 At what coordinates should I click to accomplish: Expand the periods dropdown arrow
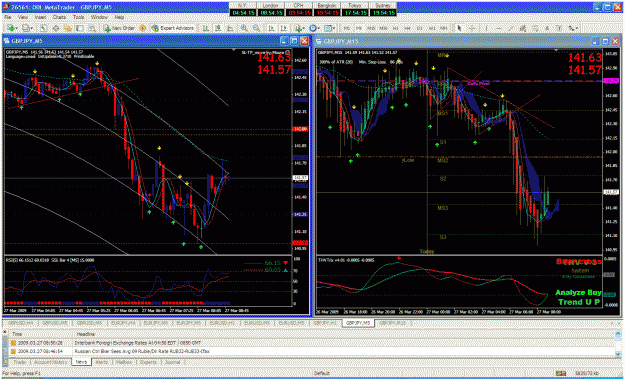tap(319, 28)
